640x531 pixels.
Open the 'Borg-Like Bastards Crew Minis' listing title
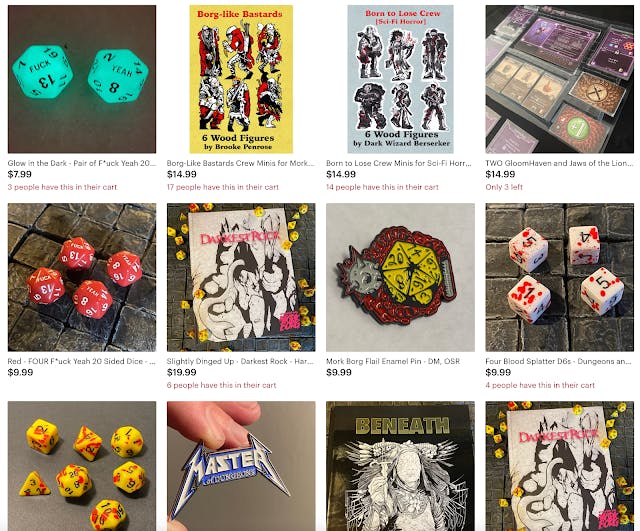240,163
